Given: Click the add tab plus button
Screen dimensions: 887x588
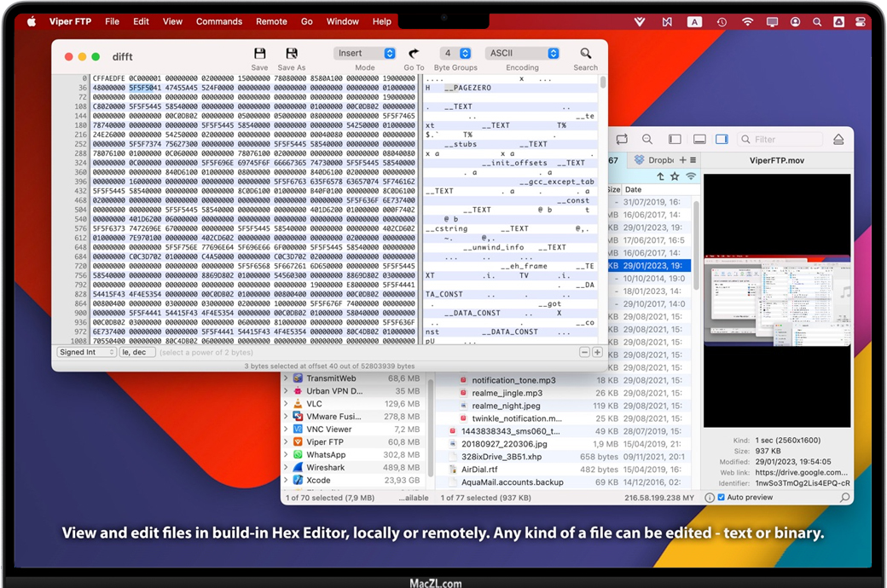Looking at the screenshot, I should (682, 159).
